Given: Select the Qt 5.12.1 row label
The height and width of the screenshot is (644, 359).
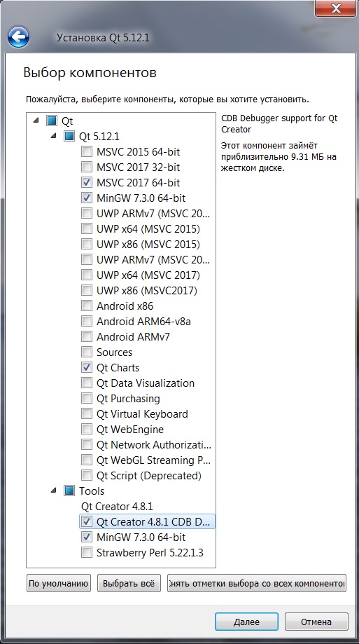Looking at the screenshot, I should click(99, 137).
